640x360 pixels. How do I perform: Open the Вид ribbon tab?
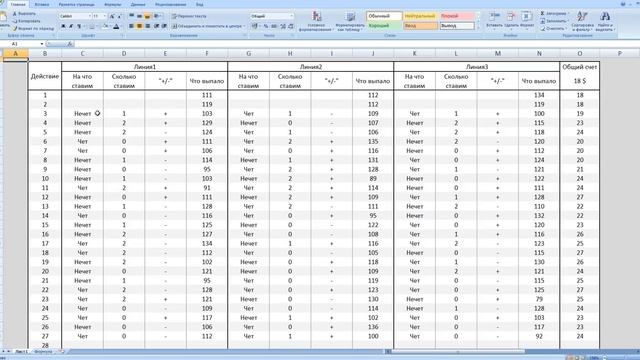point(200,4)
